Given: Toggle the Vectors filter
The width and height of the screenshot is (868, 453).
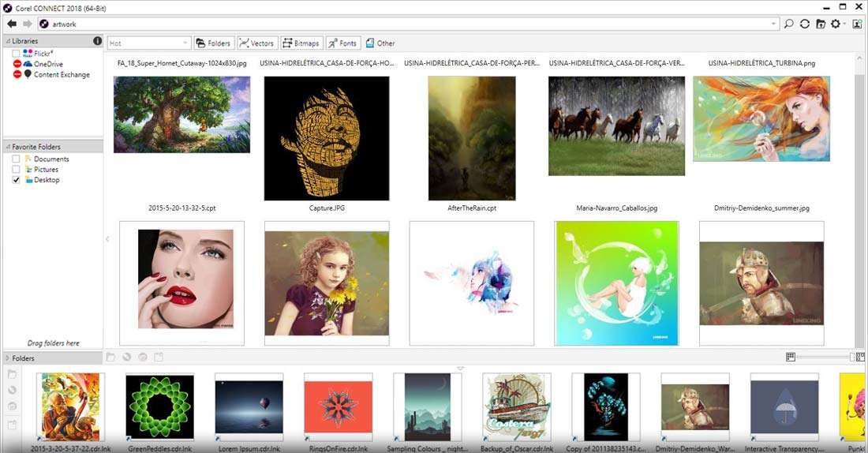Looking at the screenshot, I should point(256,43).
